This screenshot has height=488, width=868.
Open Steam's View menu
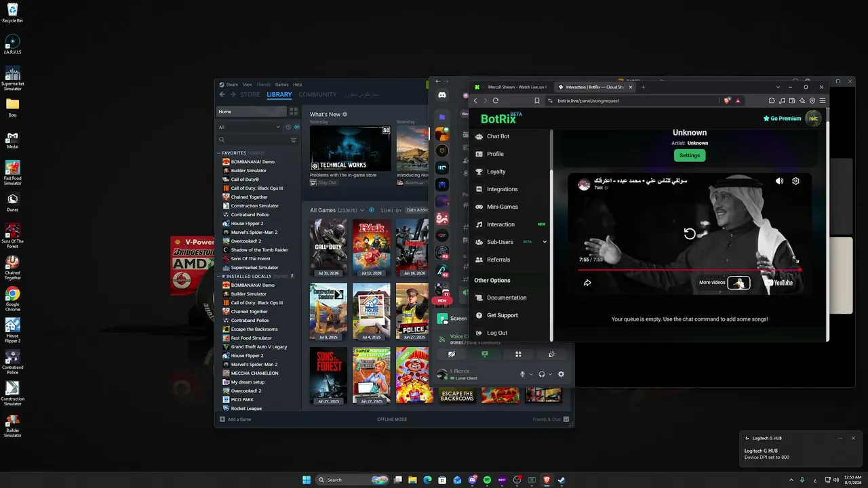point(248,85)
